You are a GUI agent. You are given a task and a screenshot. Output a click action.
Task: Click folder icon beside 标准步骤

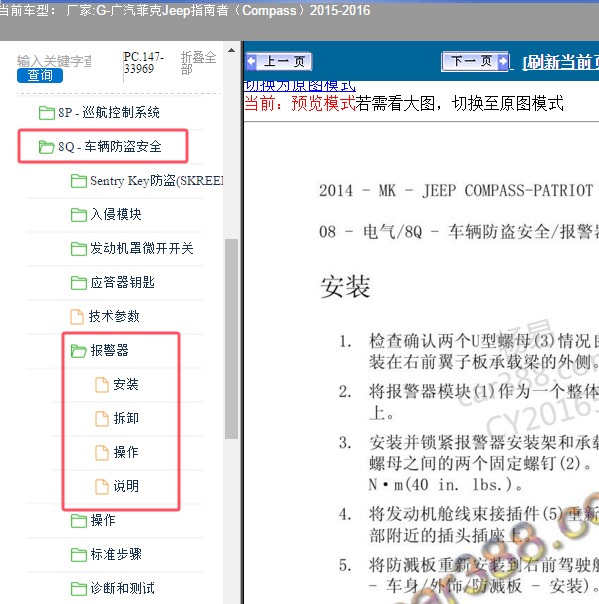[x=79, y=555]
